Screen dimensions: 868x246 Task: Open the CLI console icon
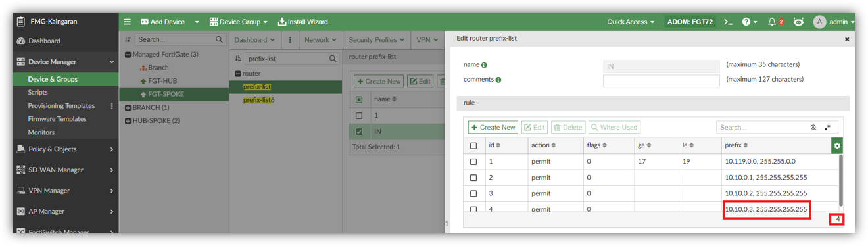click(728, 22)
